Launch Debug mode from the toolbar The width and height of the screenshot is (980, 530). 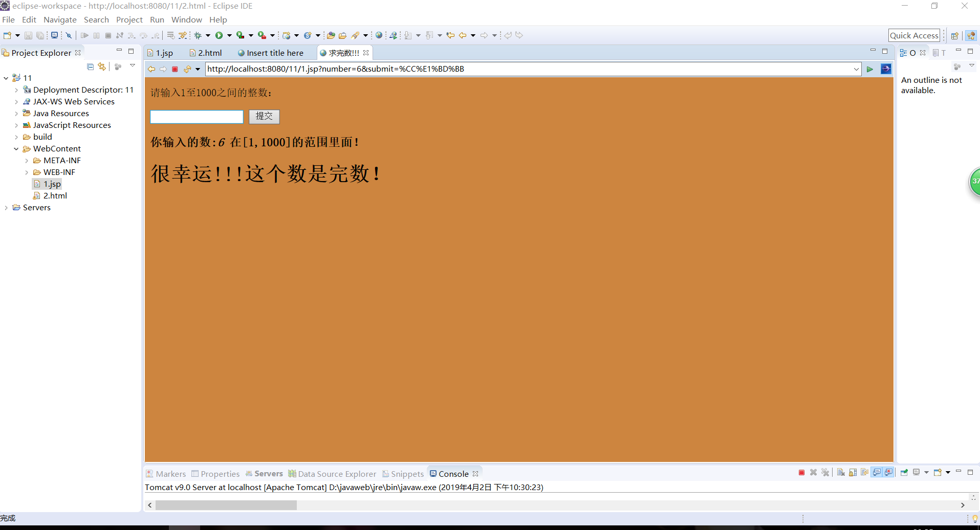point(198,35)
